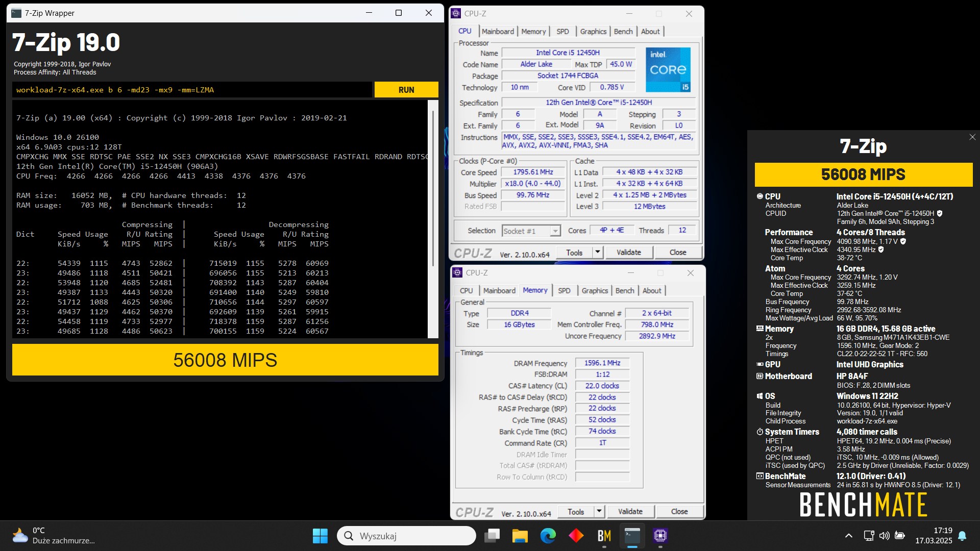Open the weather widget on the taskbar
The image size is (980, 551).
54,536
